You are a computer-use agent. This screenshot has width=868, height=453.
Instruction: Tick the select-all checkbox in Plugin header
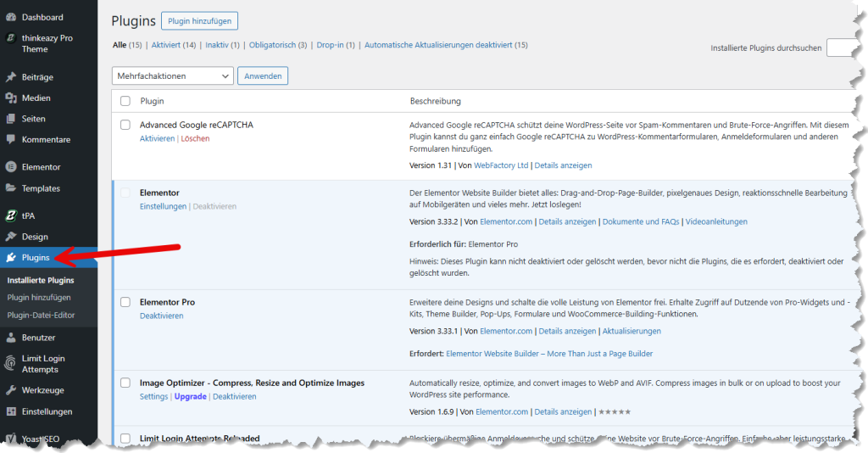pyautogui.click(x=125, y=101)
